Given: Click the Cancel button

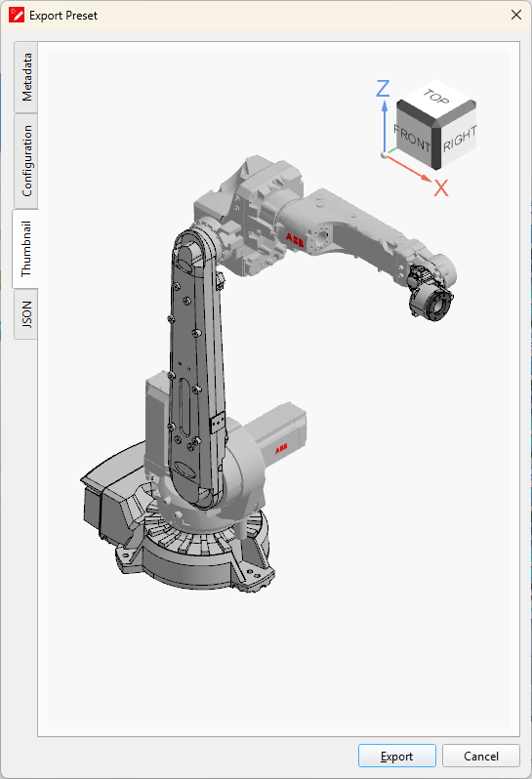Looking at the screenshot, I should [481, 756].
